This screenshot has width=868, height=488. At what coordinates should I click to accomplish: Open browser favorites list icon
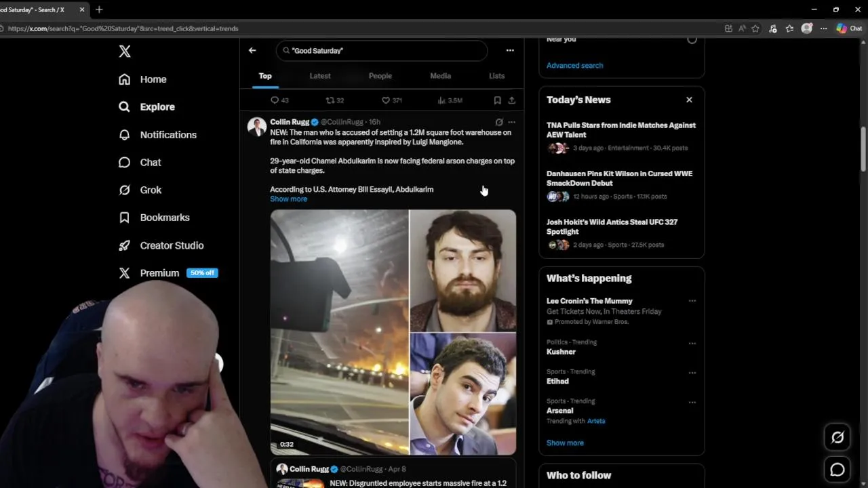(x=789, y=28)
